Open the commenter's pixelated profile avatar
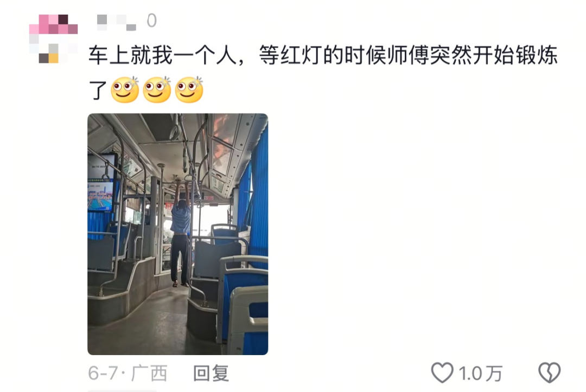This screenshot has width=586, height=392. [53, 38]
